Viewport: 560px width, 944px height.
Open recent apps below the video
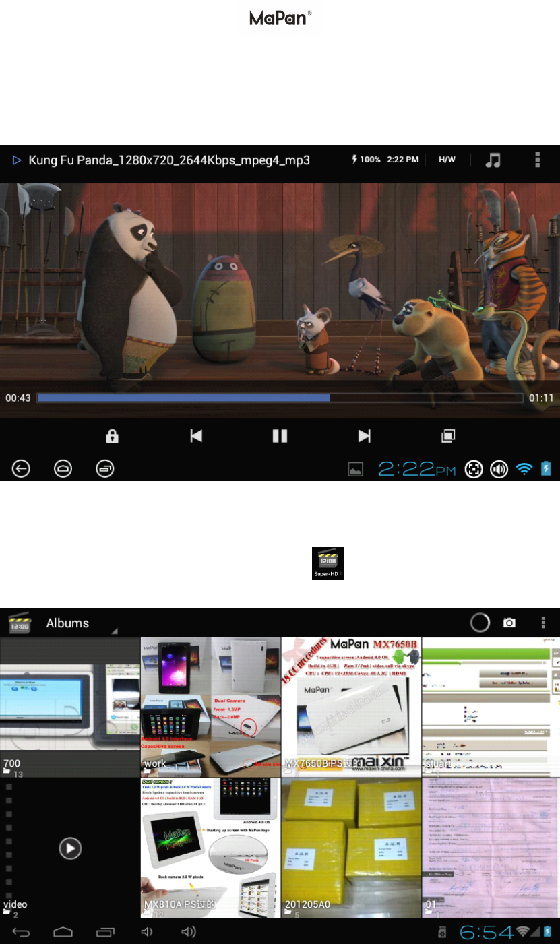click(104, 468)
